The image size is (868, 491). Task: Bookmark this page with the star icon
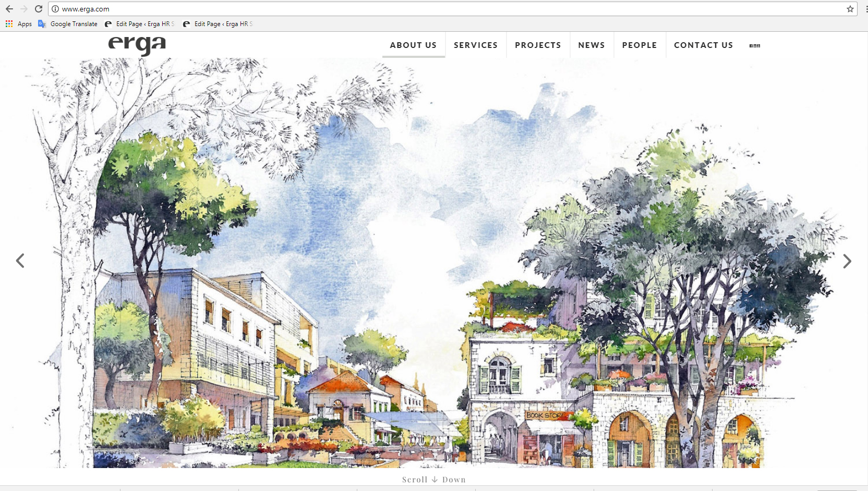click(850, 9)
